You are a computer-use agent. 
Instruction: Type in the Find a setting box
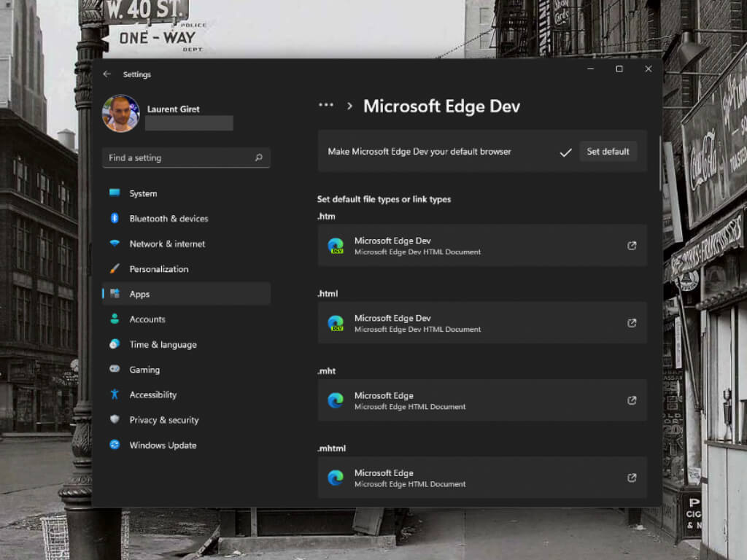coord(179,157)
